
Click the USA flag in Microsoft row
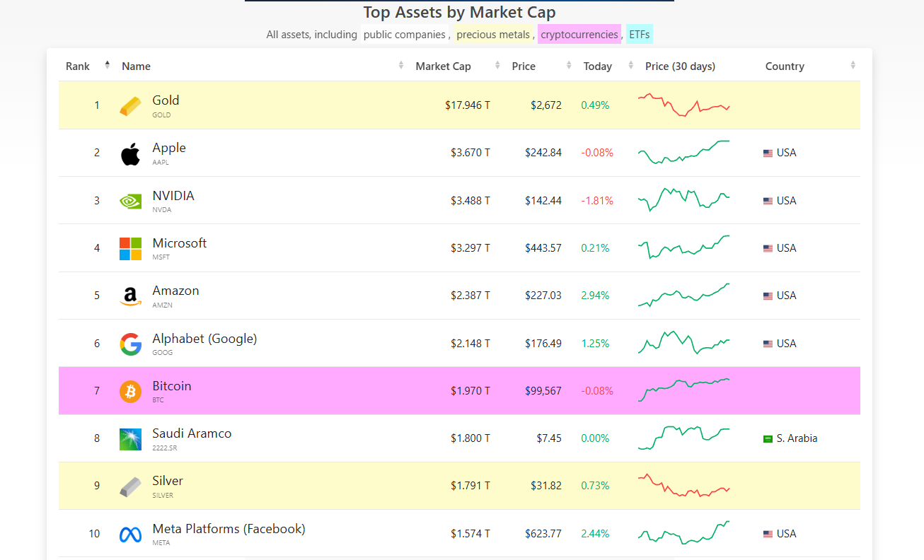(x=768, y=249)
